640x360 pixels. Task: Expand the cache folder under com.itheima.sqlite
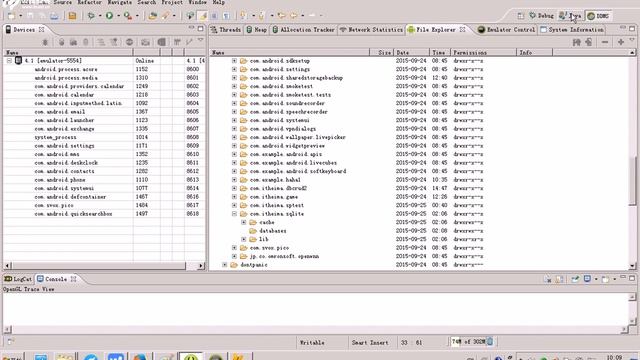tap(244, 222)
